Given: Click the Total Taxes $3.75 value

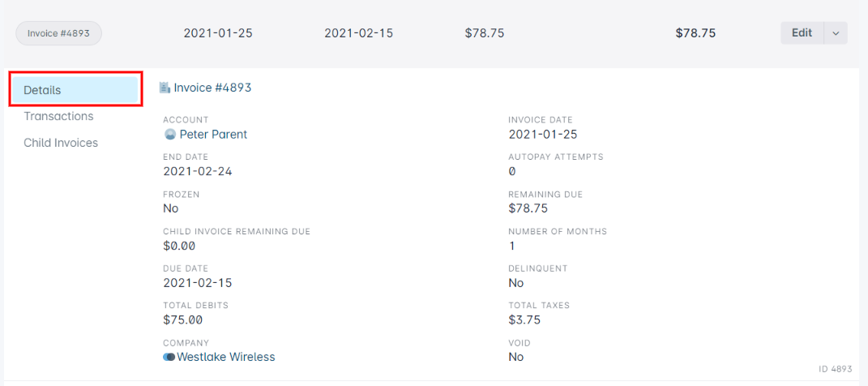Looking at the screenshot, I should click(525, 320).
